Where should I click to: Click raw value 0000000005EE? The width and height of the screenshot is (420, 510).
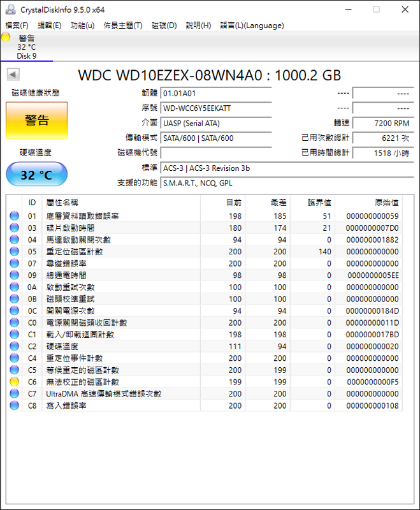tap(373, 275)
